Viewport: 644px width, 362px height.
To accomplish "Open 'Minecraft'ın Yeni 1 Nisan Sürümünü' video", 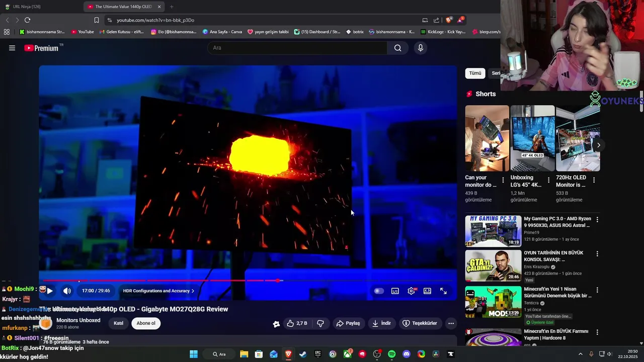I will (493, 302).
